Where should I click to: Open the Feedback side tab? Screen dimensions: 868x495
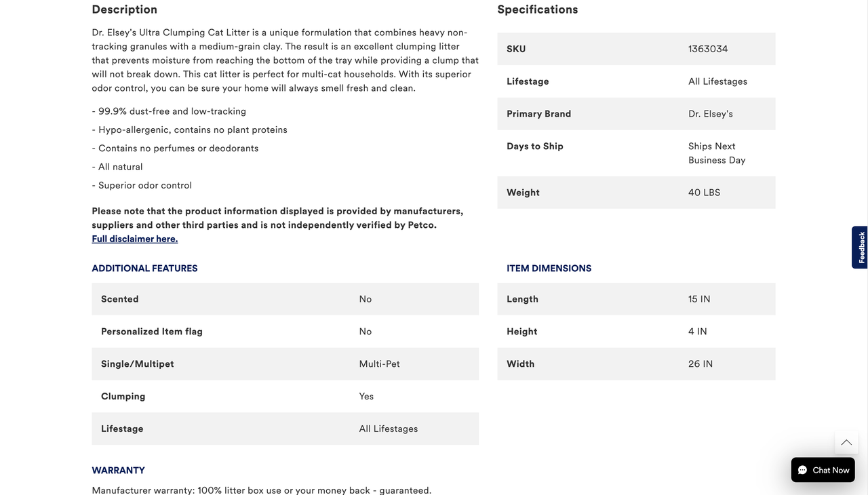tap(860, 248)
